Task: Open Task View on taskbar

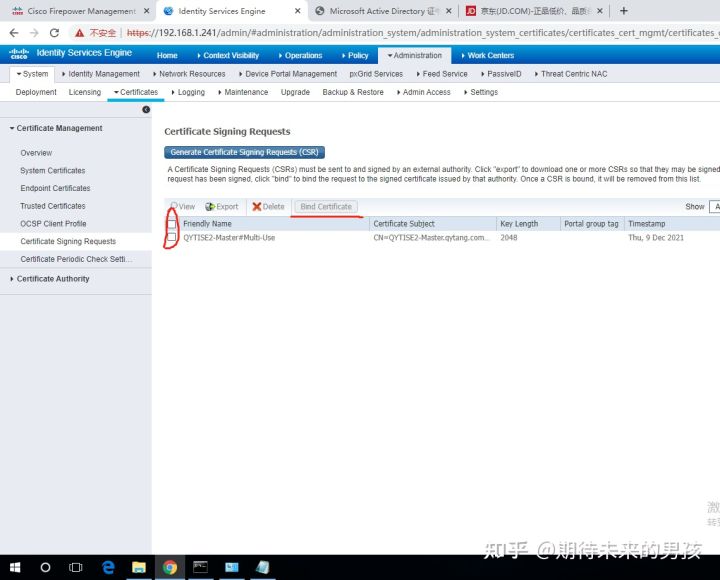Action: coord(75,568)
